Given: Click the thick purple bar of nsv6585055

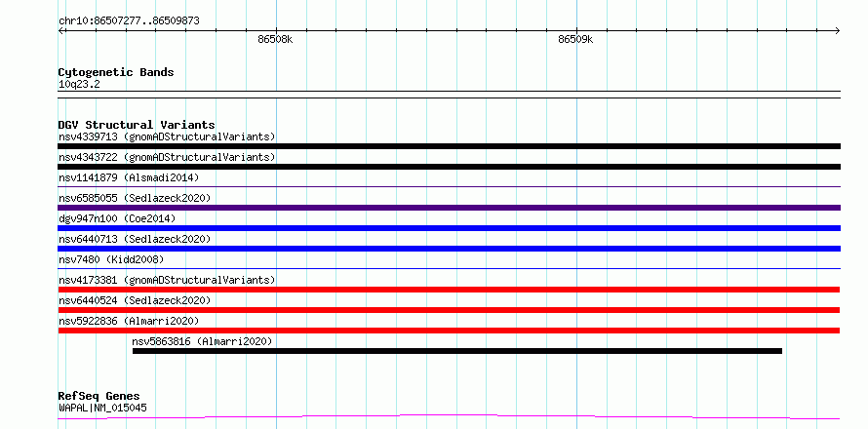Looking at the screenshot, I should [449, 208].
